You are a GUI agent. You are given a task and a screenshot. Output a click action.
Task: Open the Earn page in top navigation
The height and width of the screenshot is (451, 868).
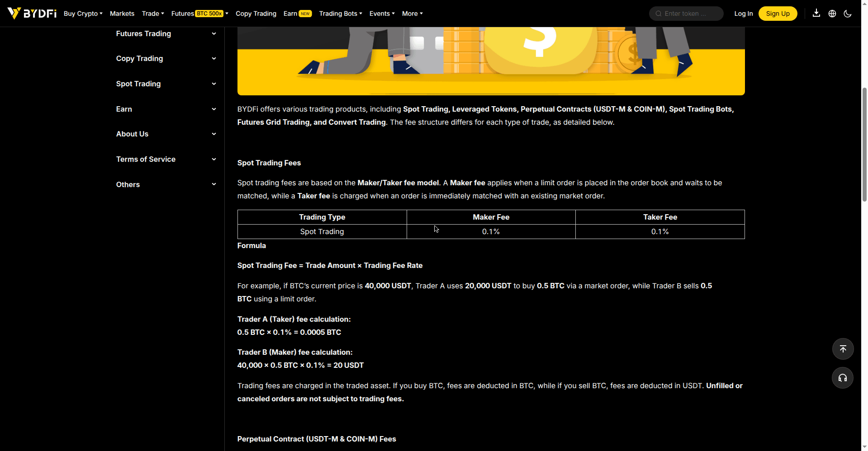pos(290,14)
